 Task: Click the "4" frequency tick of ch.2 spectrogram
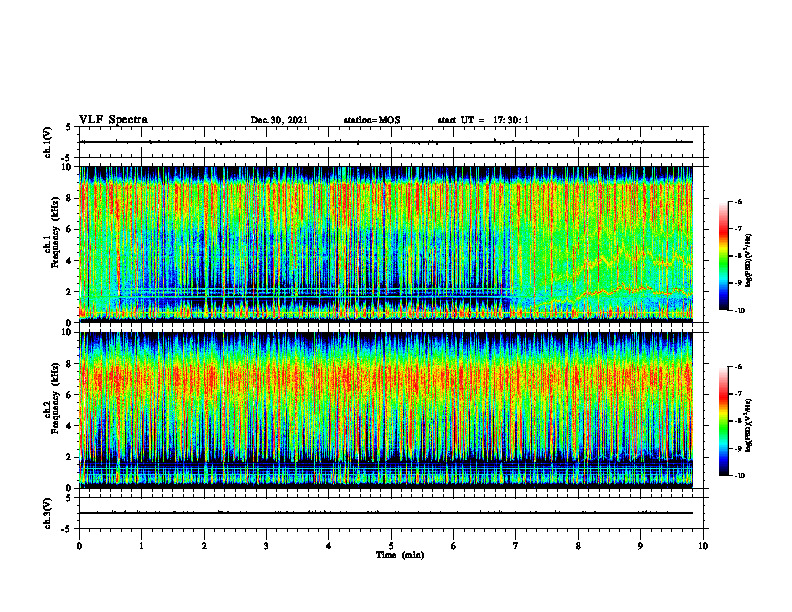click(69, 426)
